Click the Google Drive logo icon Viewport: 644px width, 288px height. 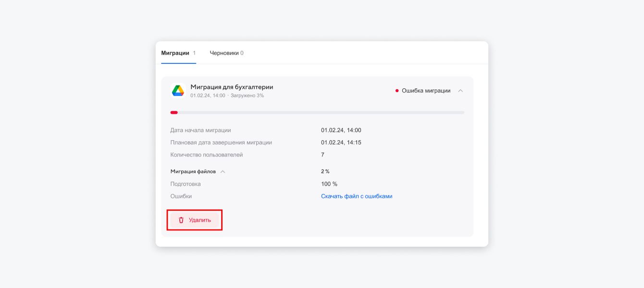178,91
